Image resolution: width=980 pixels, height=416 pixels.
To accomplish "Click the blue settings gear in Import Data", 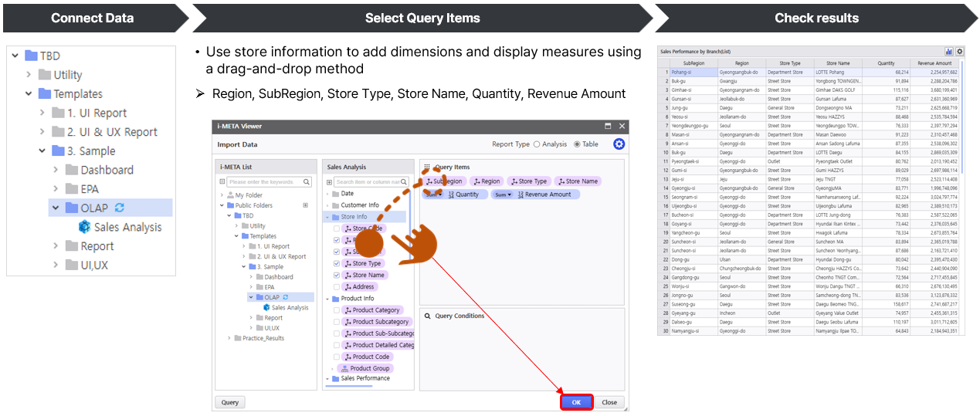I will [x=619, y=144].
